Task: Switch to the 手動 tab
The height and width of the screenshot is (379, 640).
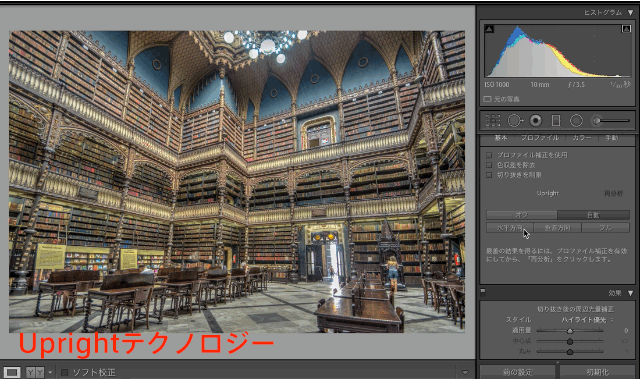Action: tap(611, 138)
